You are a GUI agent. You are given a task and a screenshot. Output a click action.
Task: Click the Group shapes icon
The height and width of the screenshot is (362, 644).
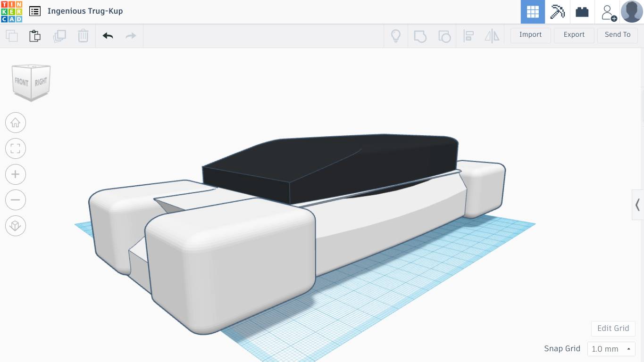420,36
